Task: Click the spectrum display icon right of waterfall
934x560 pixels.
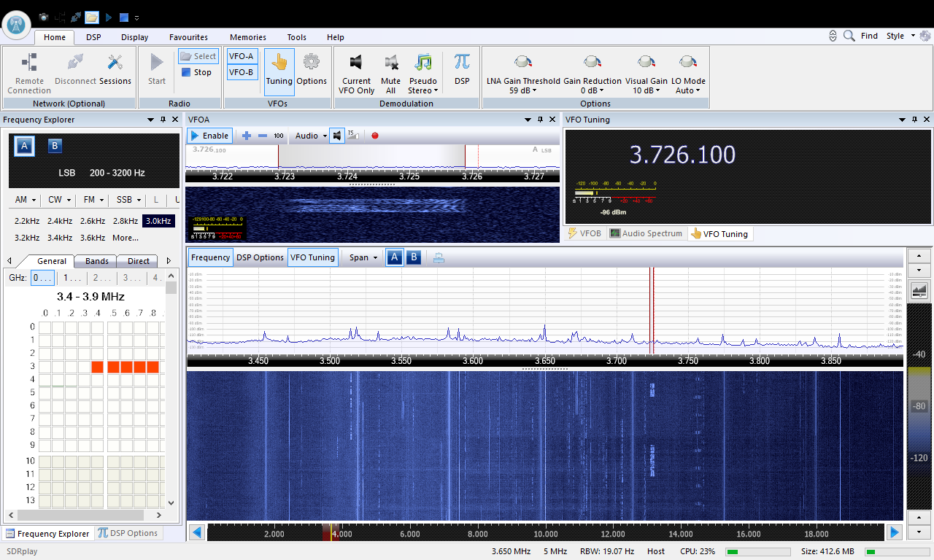Action: (x=919, y=290)
